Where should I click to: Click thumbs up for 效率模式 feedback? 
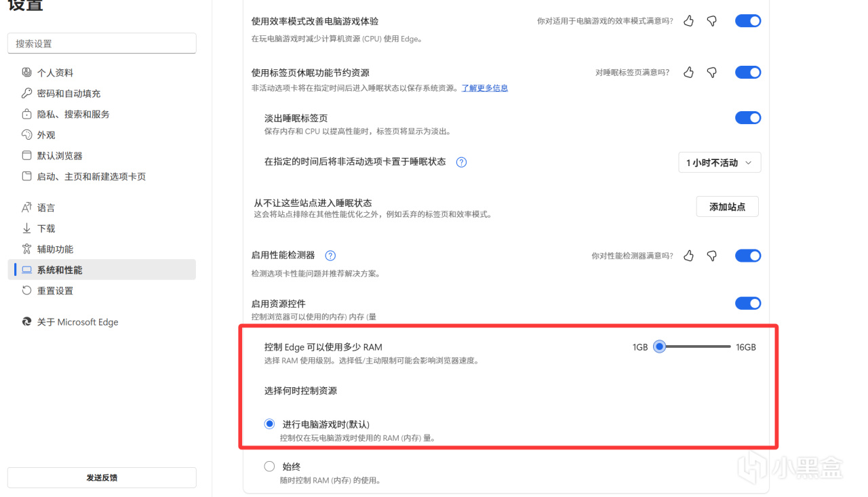coord(689,21)
